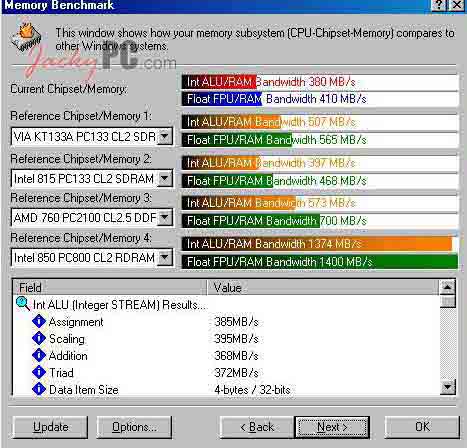Click the info icon next to Triad
This screenshot has height=448, width=467.
click(x=39, y=372)
